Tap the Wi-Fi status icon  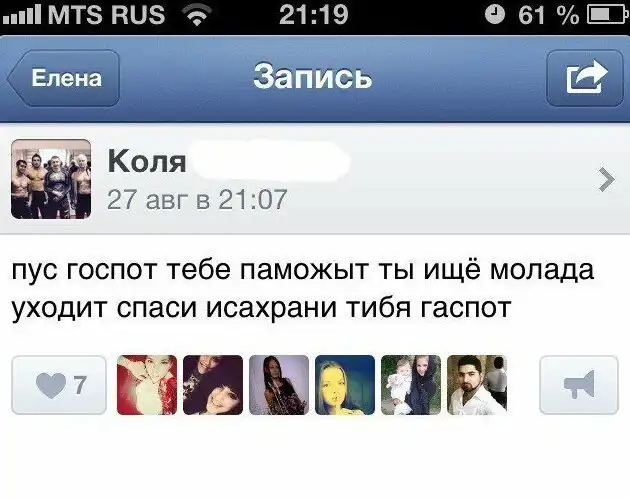(196, 15)
